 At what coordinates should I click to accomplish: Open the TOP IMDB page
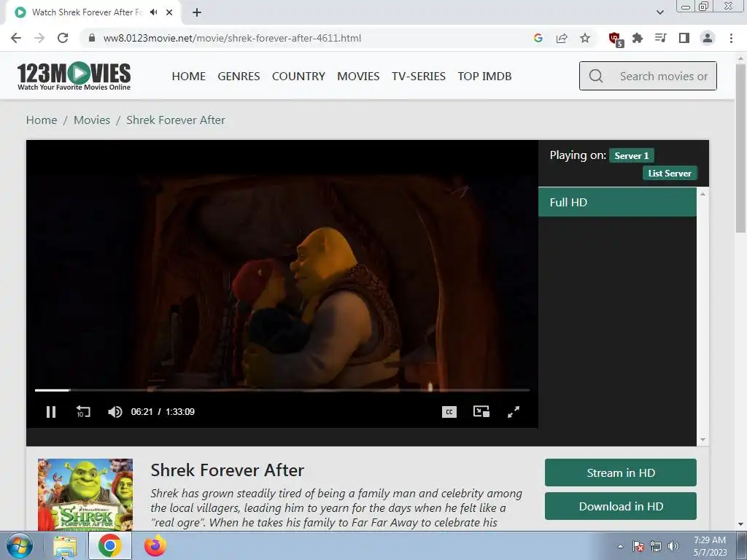tap(484, 76)
